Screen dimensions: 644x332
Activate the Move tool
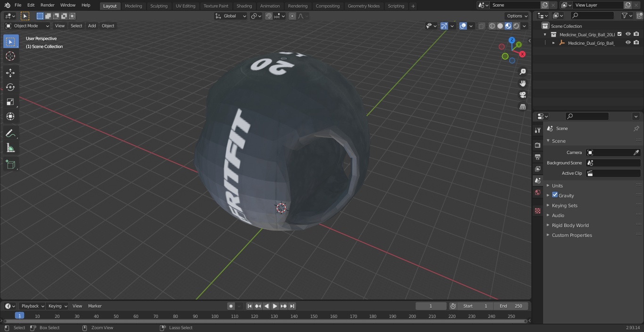click(10, 73)
